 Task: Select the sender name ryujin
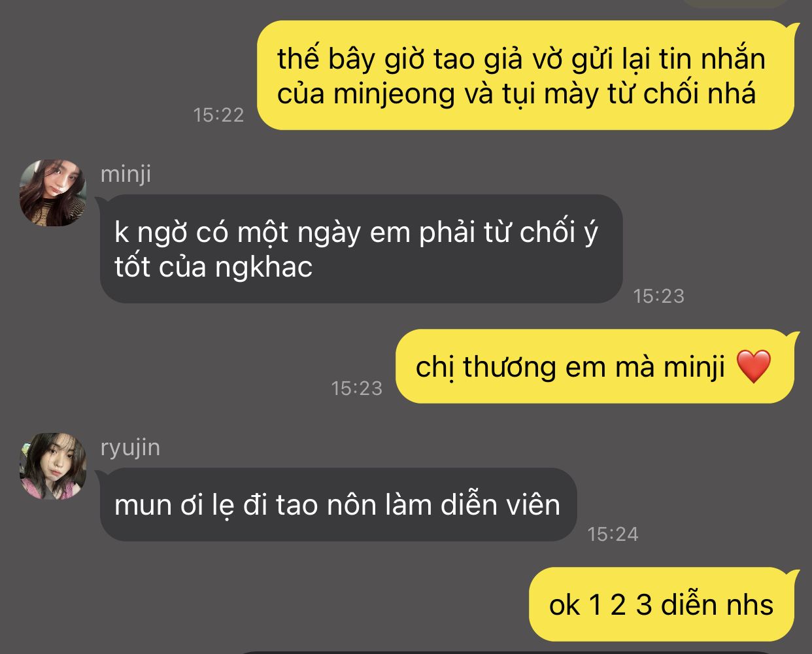point(130,447)
